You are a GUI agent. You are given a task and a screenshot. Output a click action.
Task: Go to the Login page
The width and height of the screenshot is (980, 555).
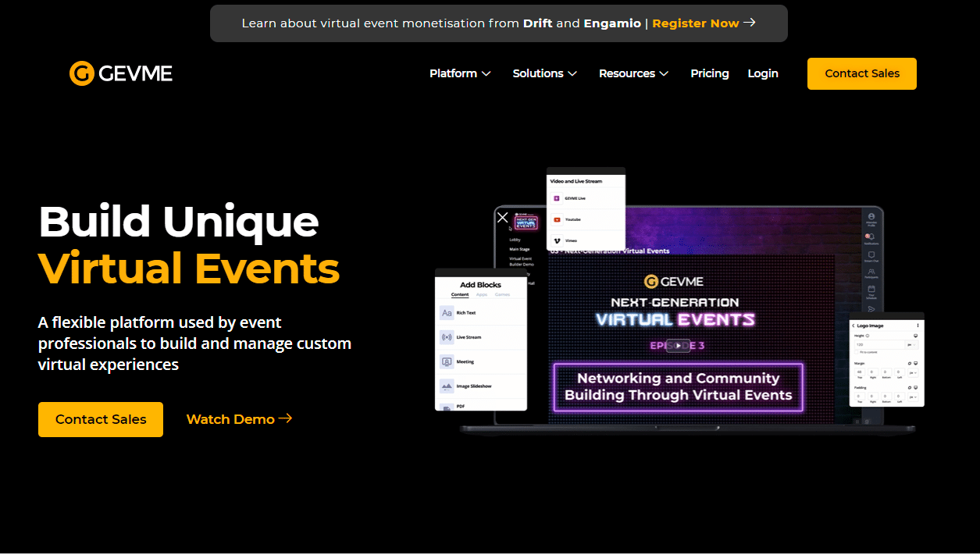tap(762, 73)
